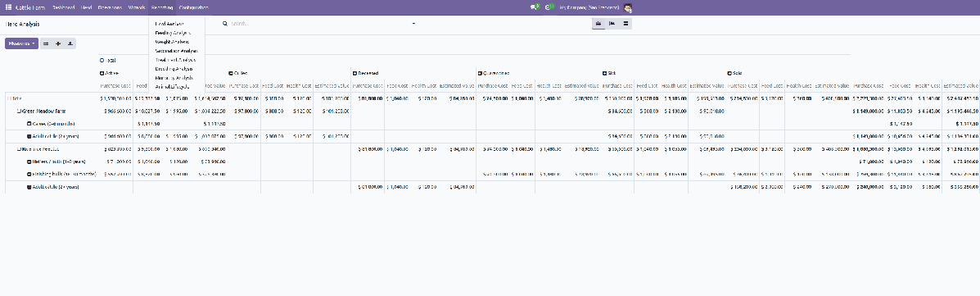Screen dimensions: 980x296
Task: Open the conversations messages icon
Action: [x=535, y=7]
